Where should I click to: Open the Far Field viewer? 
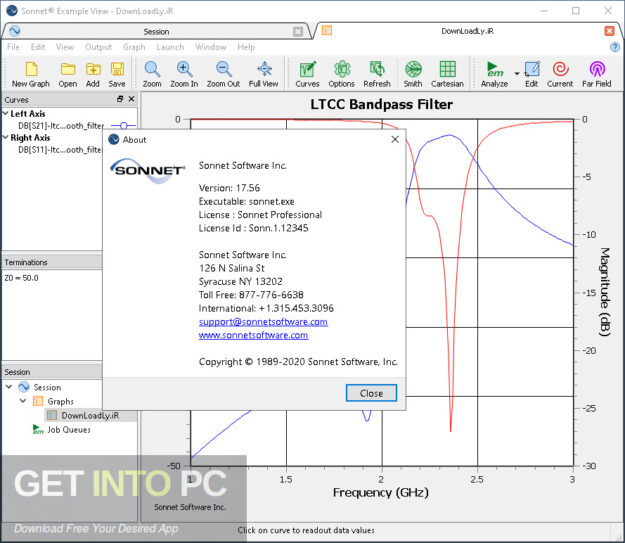[597, 74]
